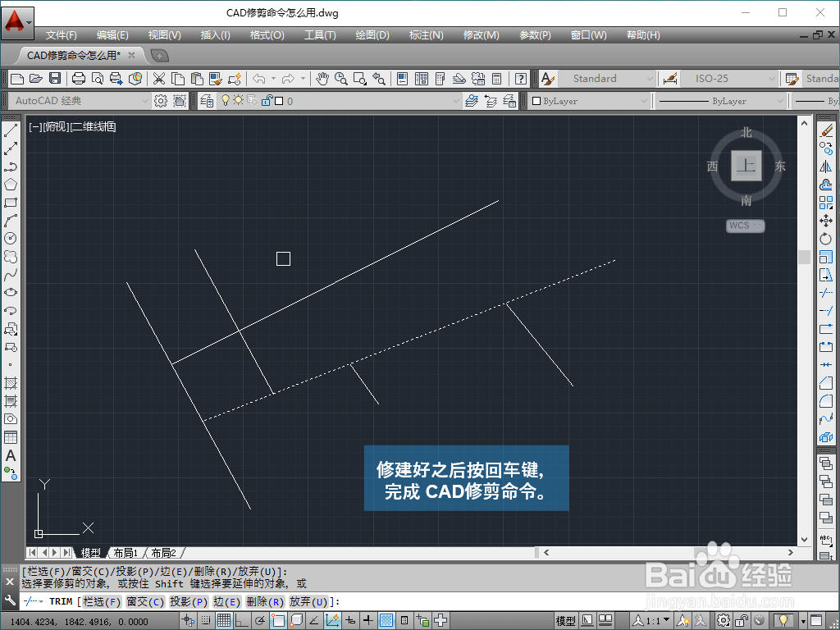The width and height of the screenshot is (840, 630).
Task: Toggle Grid display in status bar
Action: (224, 621)
